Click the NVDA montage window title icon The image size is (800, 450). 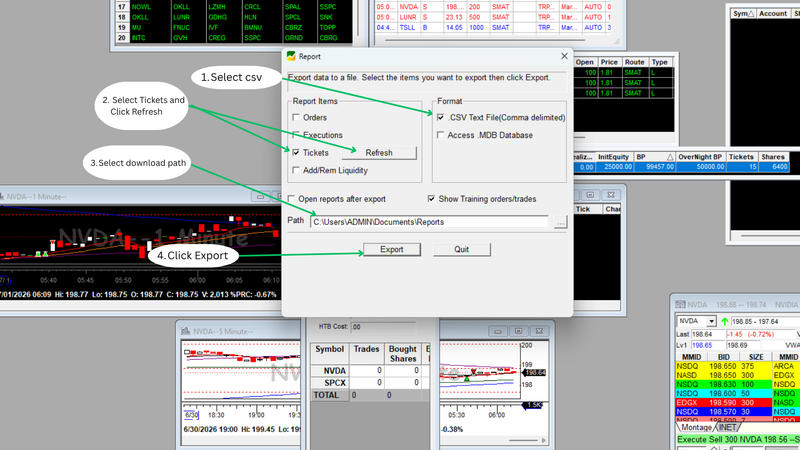680,305
